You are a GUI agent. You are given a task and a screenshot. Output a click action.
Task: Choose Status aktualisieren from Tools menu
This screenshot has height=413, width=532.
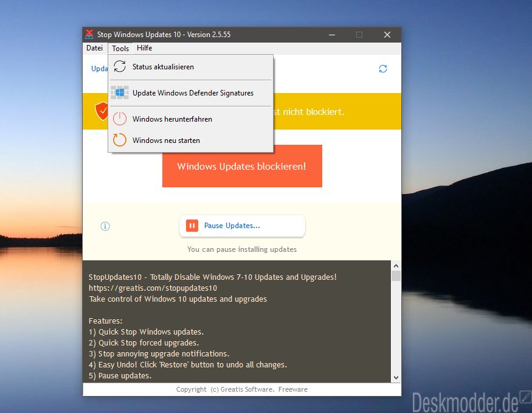pos(191,67)
